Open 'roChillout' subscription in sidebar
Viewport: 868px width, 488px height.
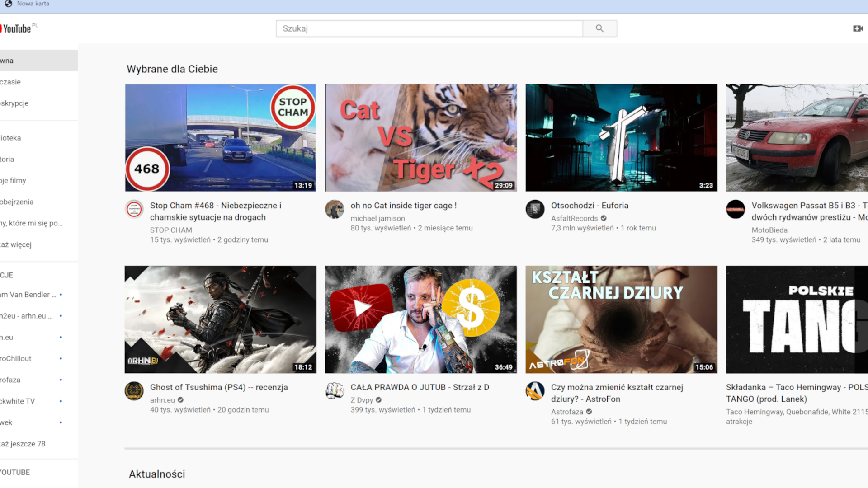click(x=39, y=358)
